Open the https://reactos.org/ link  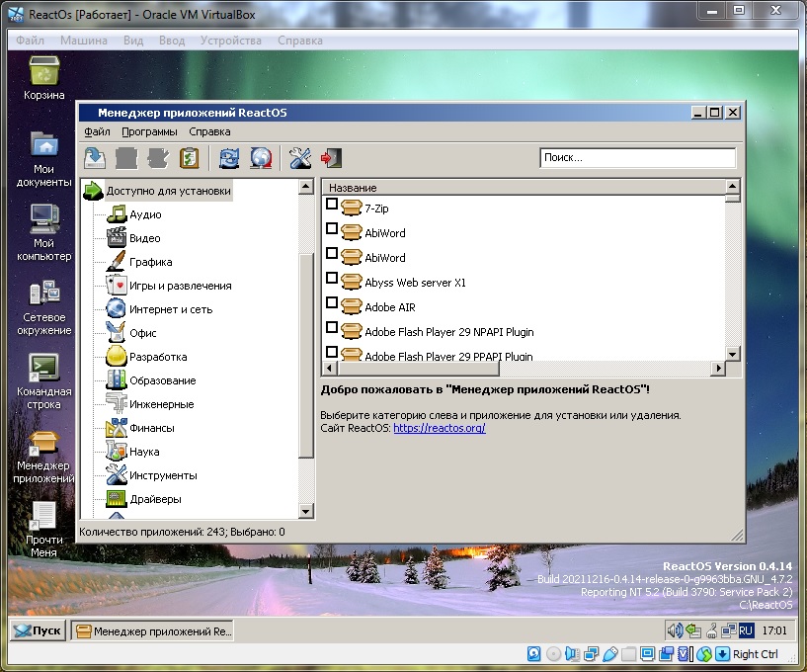click(x=439, y=428)
